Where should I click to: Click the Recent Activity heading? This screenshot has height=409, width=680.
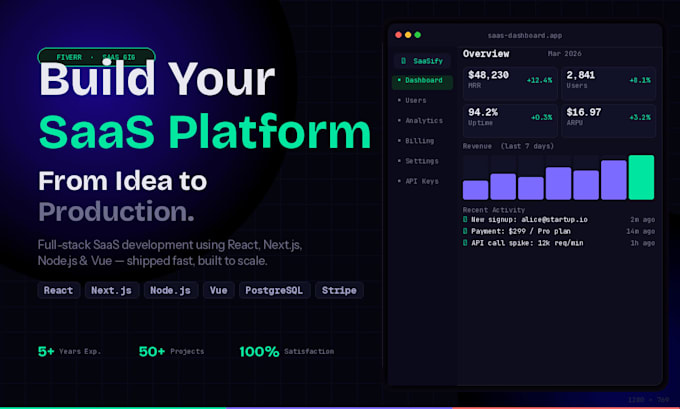coord(494,210)
